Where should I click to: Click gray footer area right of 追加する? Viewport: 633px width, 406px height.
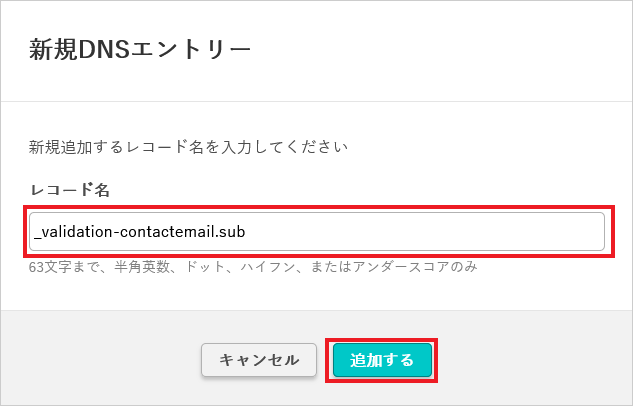coord(530,360)
